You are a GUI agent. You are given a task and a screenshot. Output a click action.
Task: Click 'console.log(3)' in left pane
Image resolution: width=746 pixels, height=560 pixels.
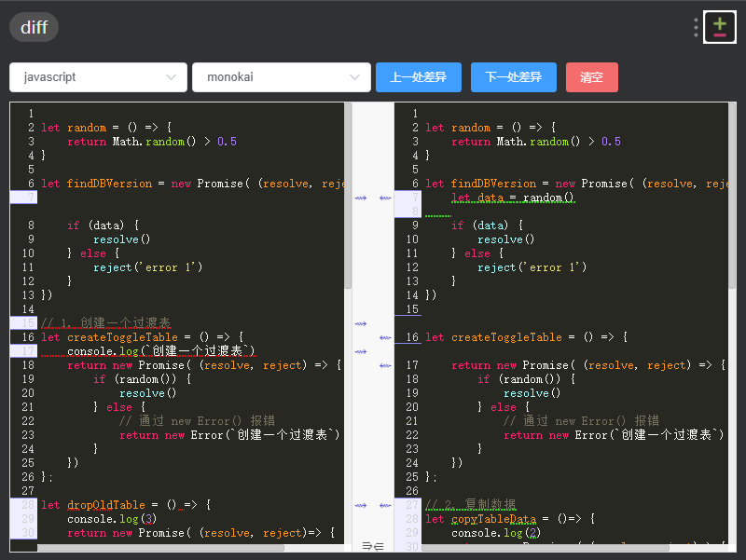tap(112, 519)
